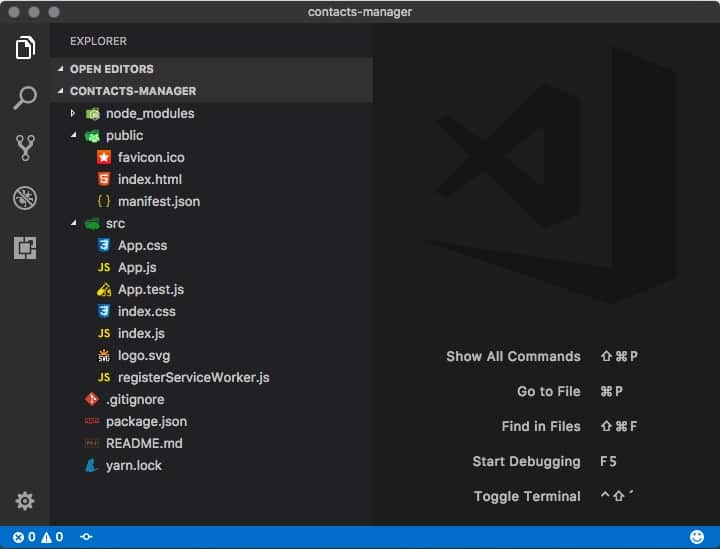This screenshot has width=720, height=549.
Task: Click the test icon of App.test.js
Action: click(x=104, y=289)
